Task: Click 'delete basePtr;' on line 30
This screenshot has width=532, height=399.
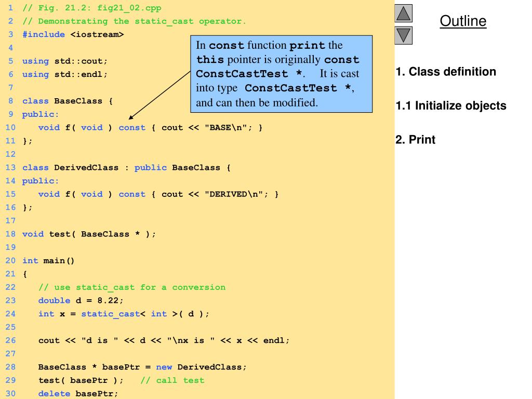Action: click(78, 394)
